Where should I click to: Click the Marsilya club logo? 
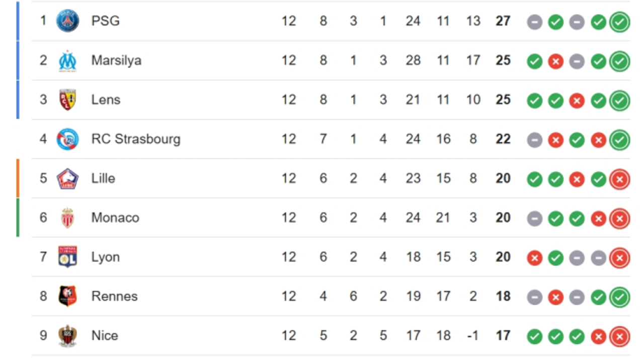(x=67, y=60)
